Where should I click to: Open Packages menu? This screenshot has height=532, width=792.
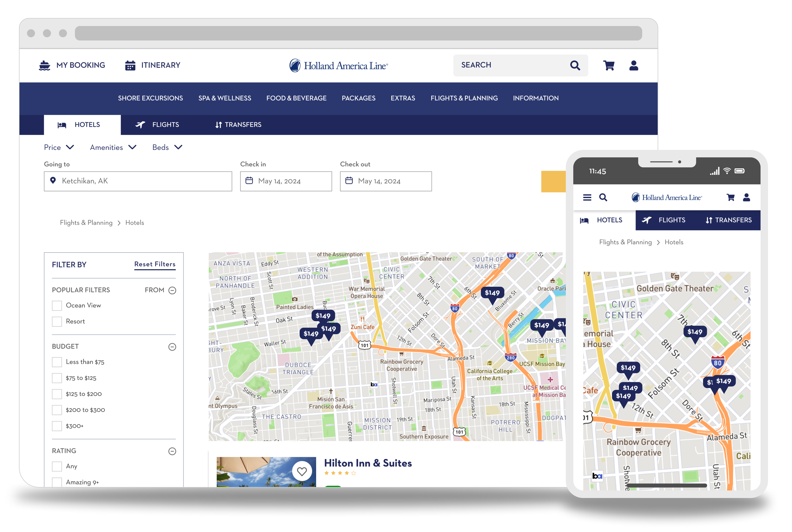tap(358, 98)
